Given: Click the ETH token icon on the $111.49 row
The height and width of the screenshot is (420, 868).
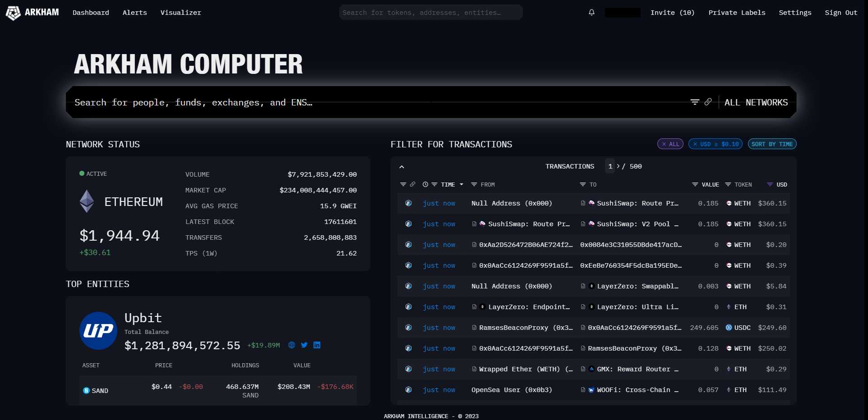Looking at the screenshot, I should 729,390.
